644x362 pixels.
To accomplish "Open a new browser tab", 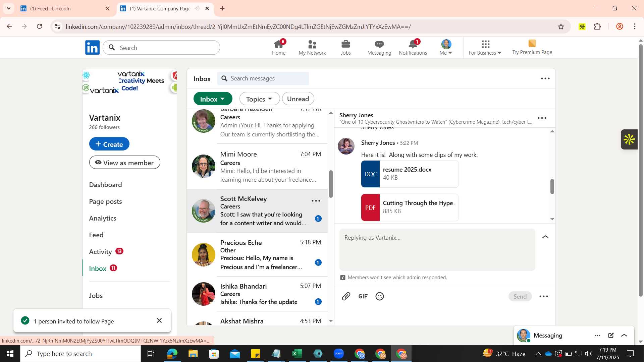I will pos(222,8).
